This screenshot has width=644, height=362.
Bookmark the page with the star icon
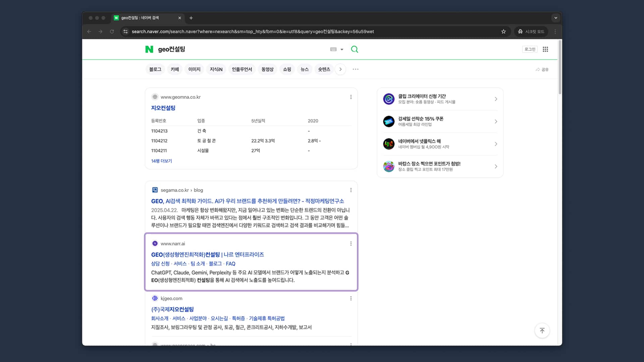503,31
